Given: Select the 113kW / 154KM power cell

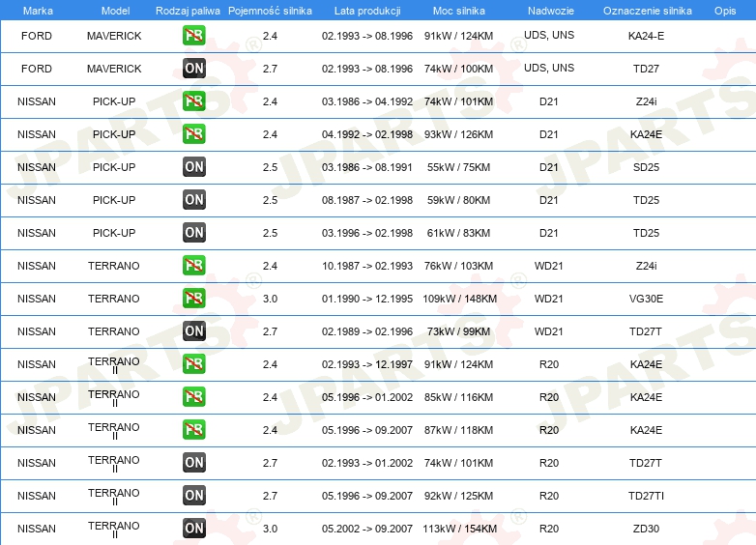Looking at the screenshot, I should 460,529.
